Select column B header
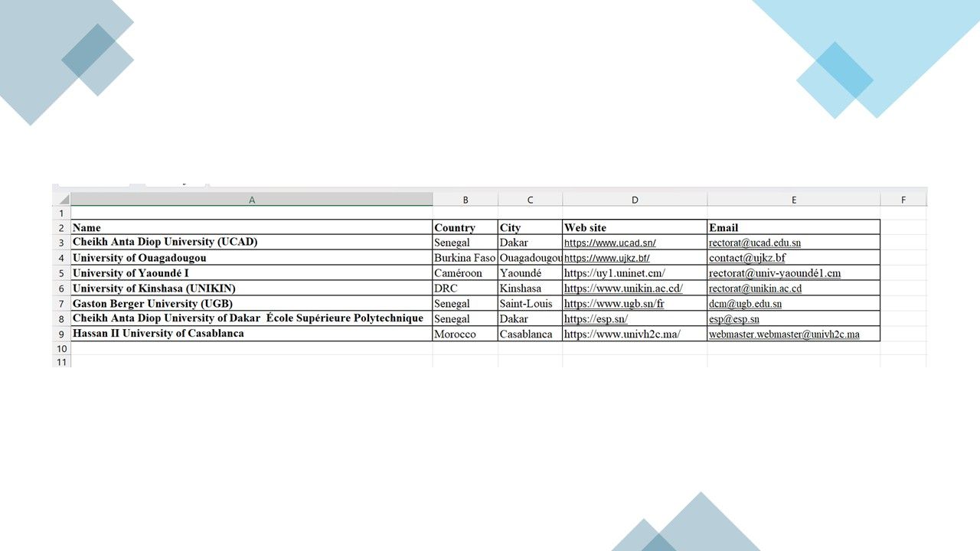The height and width of the screenshot is (551, 980). point(465,200)
